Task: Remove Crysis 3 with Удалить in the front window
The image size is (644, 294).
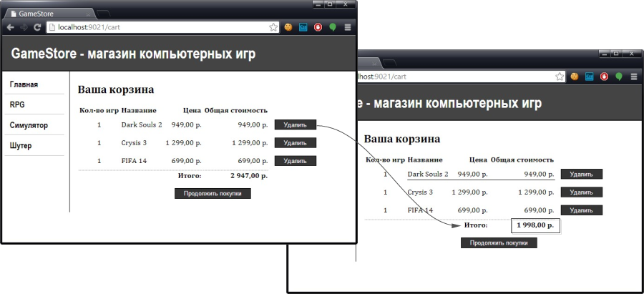Action: click(296, 143)
